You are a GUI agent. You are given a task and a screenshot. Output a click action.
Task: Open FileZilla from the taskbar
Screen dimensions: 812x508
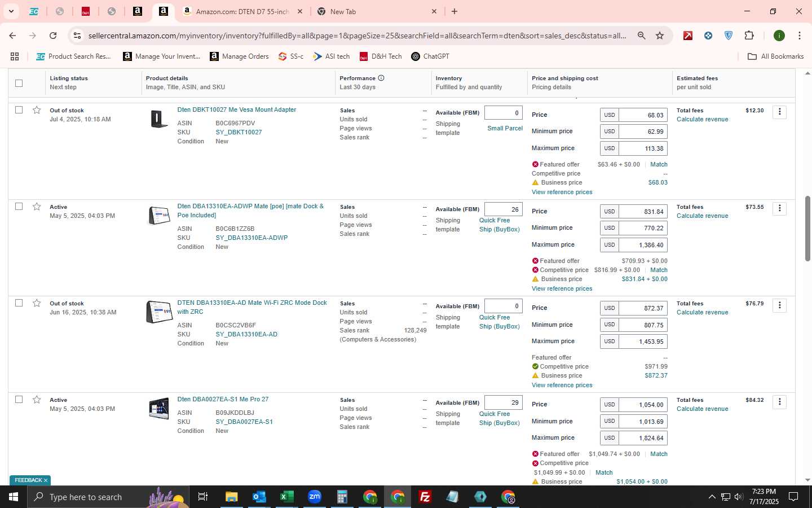point(425,497)
